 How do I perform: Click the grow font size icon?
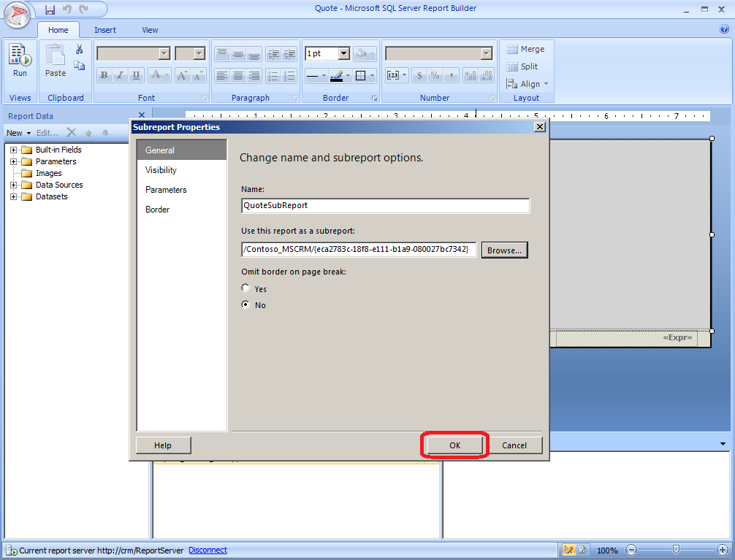pyautogui.click(x=183, y=75)
